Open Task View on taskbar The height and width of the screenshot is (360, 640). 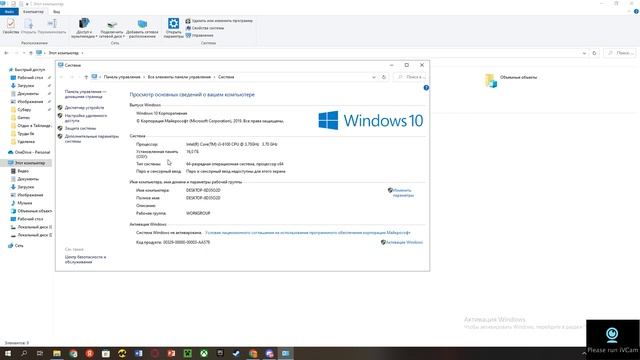40,353
